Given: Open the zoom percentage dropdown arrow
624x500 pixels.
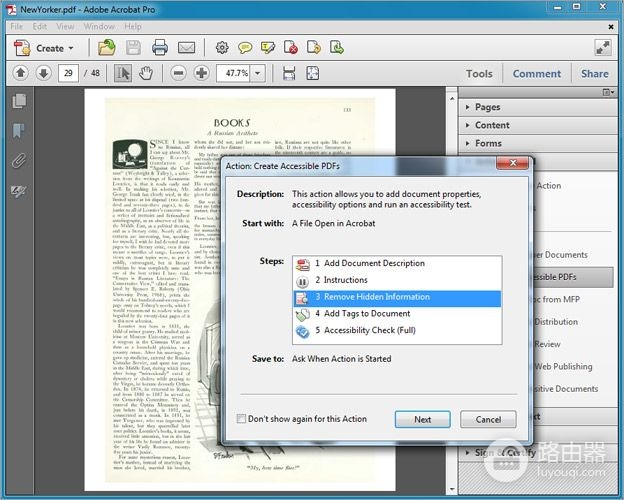Looking at the screenshot, I should coord(258,73).
